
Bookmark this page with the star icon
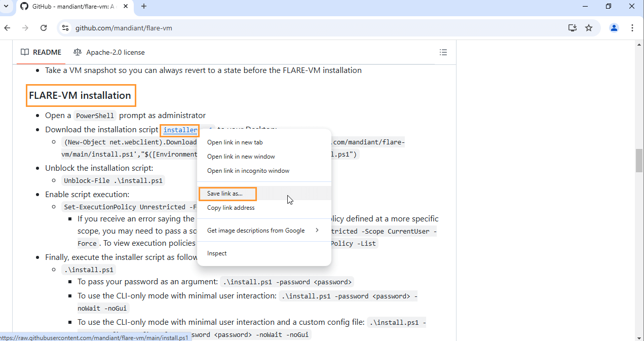pyautogui.click(x=589, y=28)
